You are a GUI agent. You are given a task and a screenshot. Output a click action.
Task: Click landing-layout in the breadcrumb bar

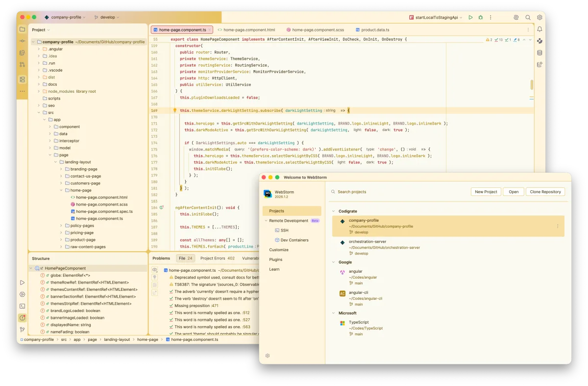pos(117,339)
